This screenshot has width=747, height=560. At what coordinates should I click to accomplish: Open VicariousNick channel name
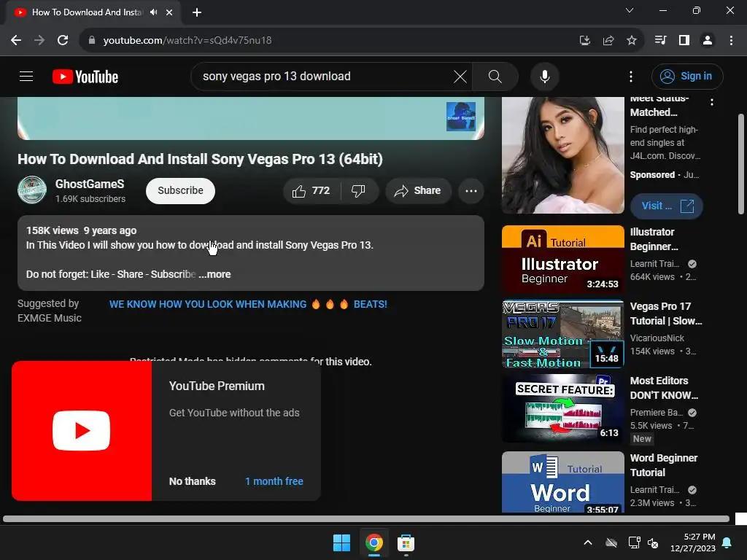(x=657, y=338)
